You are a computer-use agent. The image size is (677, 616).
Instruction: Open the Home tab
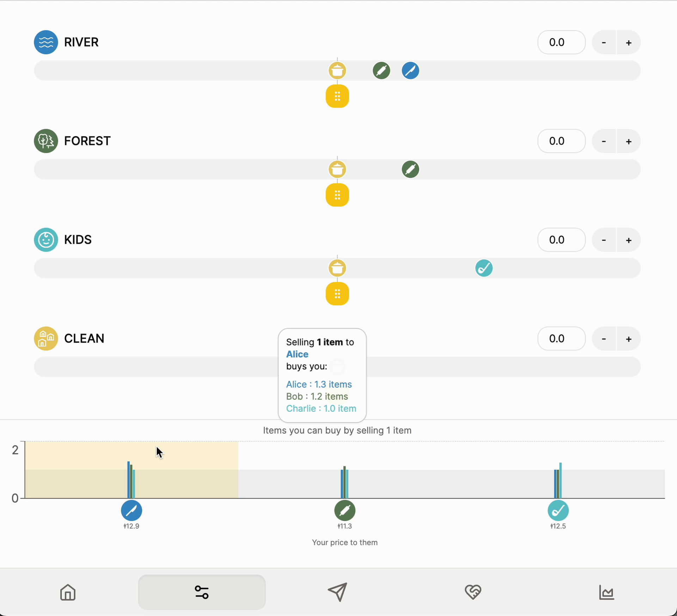click(68, 592)
